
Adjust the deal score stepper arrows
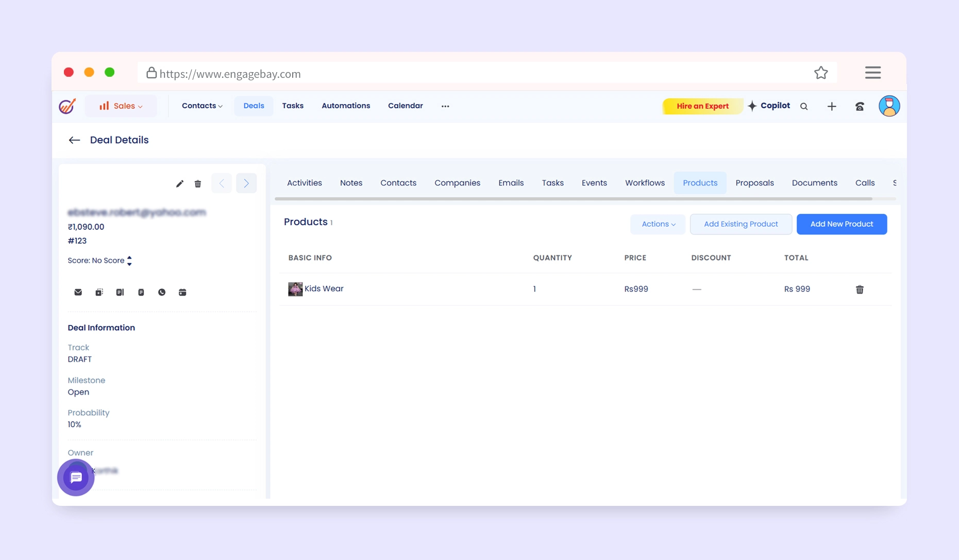[x=129, y=261]
